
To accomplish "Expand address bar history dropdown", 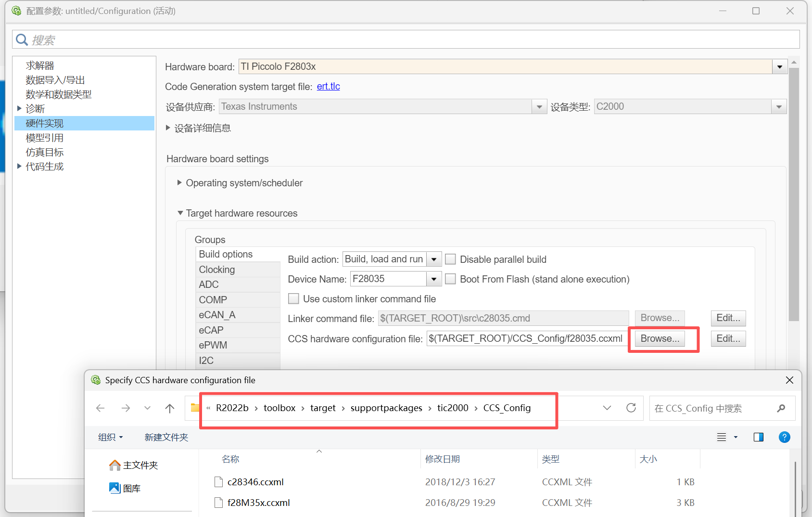I will tap(607, 408).
